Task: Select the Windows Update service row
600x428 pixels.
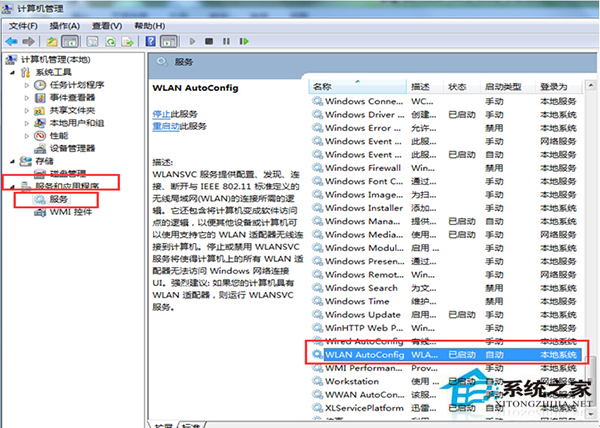Action: click(446, 315)
